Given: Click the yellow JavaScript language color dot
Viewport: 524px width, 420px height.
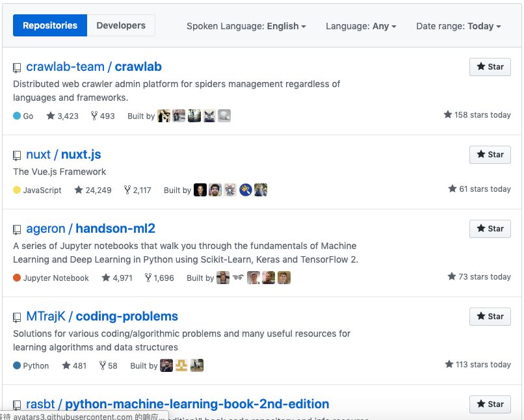Looking at the screenshot, I should [x=17, y=190].
